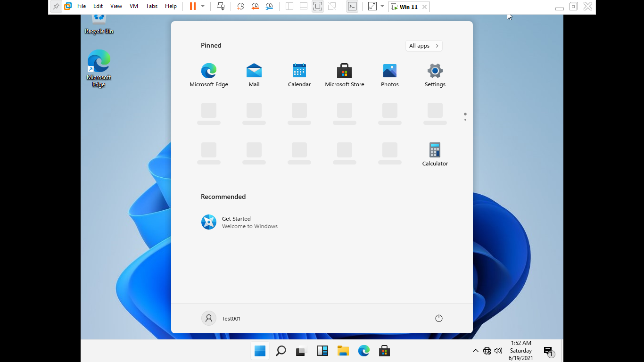Expand the power options dropdown arrow
This screenshot has width=644, height=362.
(x=203, y=6)
